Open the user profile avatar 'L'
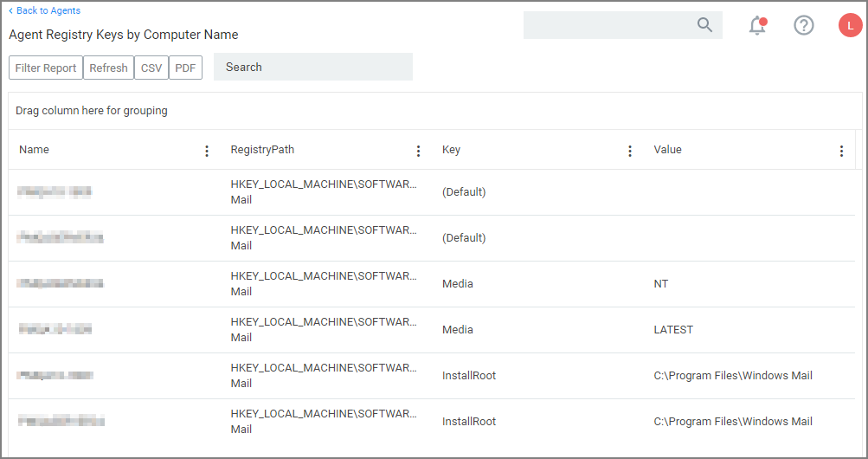 coord(850,26)
